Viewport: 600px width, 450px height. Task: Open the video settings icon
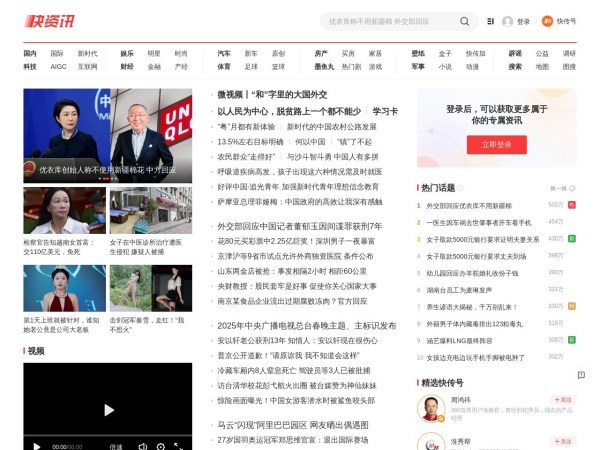coord(160,446)
